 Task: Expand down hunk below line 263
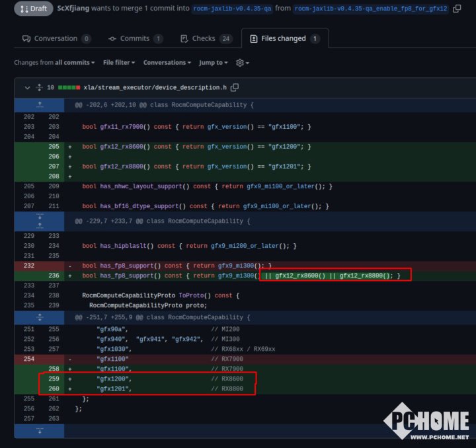pyautogui.click(x=40, y=431)
